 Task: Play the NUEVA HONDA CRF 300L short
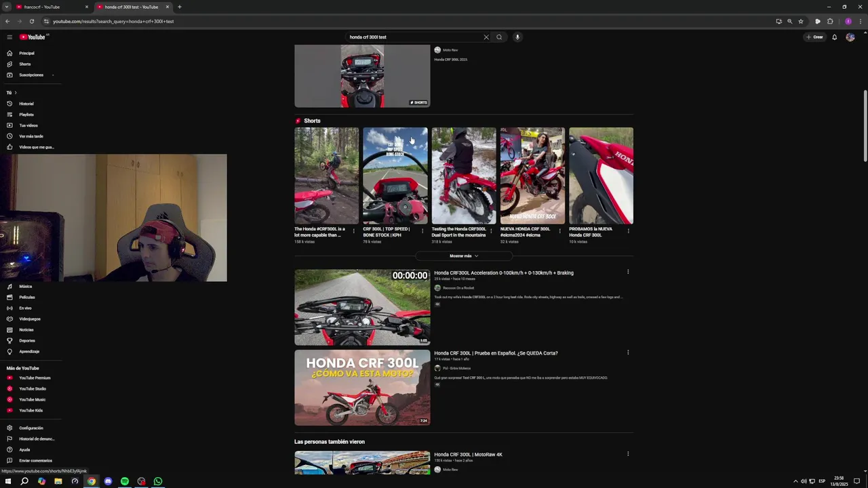(532, 176)
